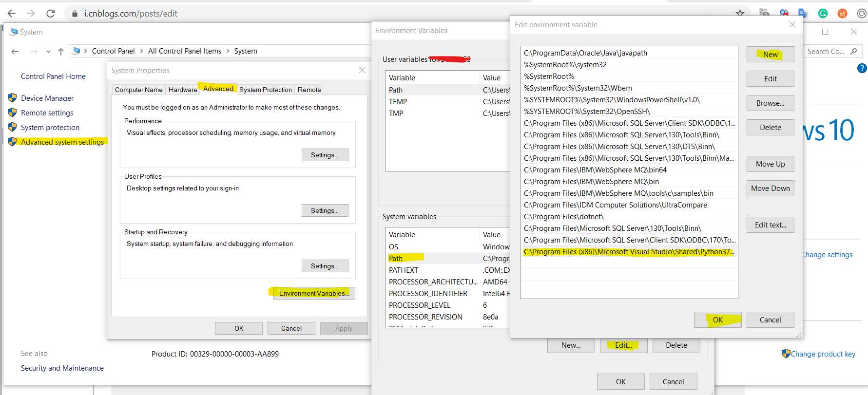Click the Google Translate extension icon
This screenshot has width=868, height=395.
pos(803,13)
